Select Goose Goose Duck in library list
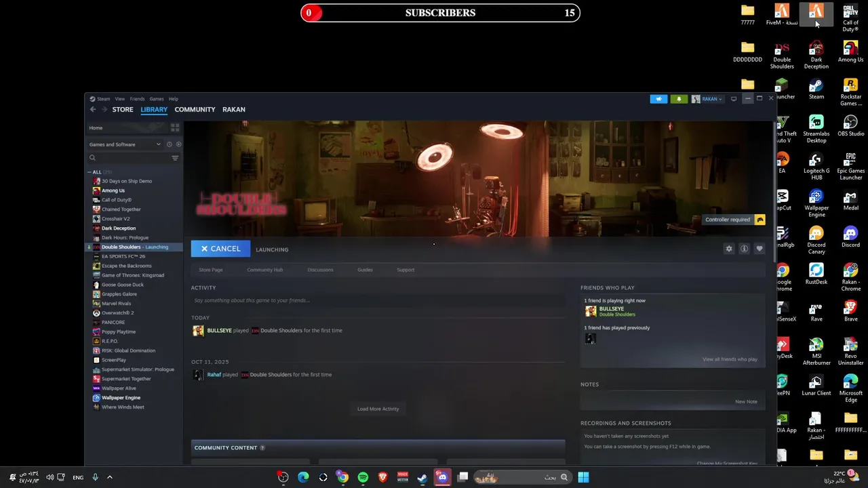868x488 pixels. point(123,285)
